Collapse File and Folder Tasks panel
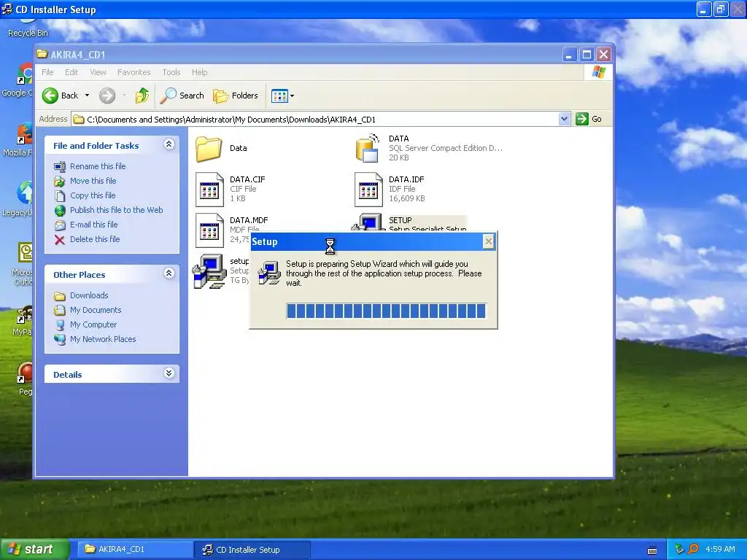The image size is (747, 560). (x=169, y=144)
